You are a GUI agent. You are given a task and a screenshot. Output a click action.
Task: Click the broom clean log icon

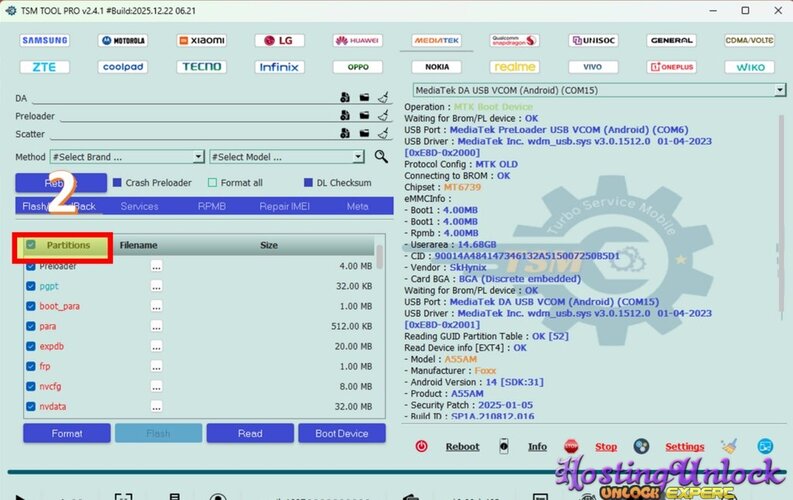coord(729,446)
